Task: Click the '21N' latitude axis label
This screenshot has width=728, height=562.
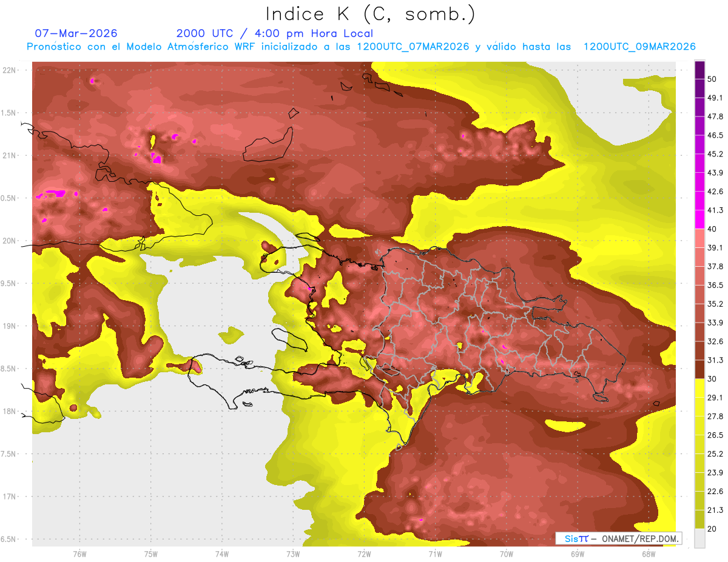Action: coord(10,156)
